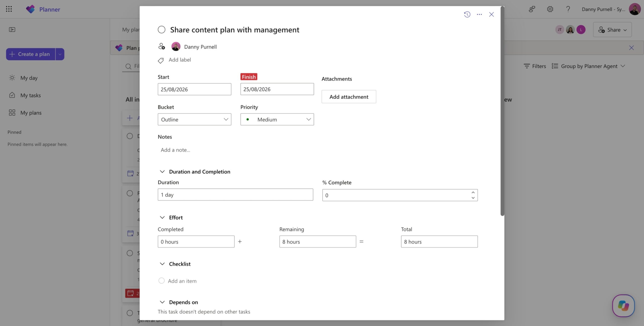
Task: Click the JT member avatar
Action: coord(559,29)
